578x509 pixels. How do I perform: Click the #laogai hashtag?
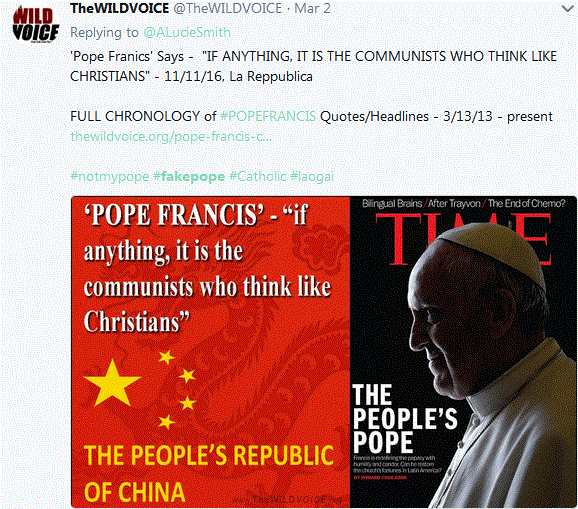coord(312,176)
